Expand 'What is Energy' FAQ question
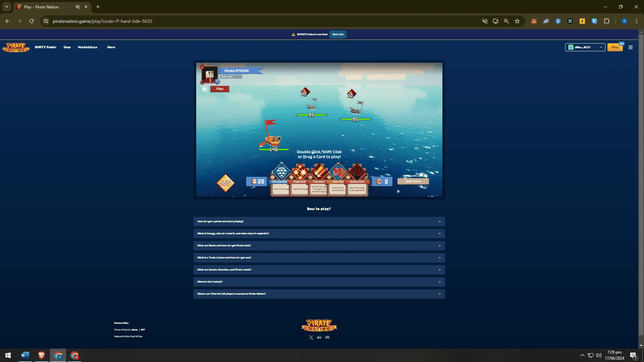Image resolution: width=644 pixels, height=362 pixels. [319, 234]
